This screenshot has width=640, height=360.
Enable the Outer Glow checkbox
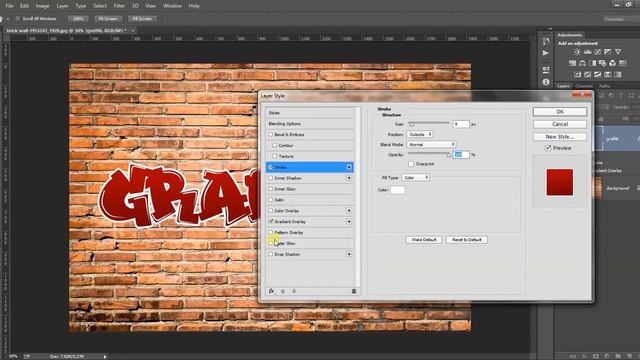point(270,243)
